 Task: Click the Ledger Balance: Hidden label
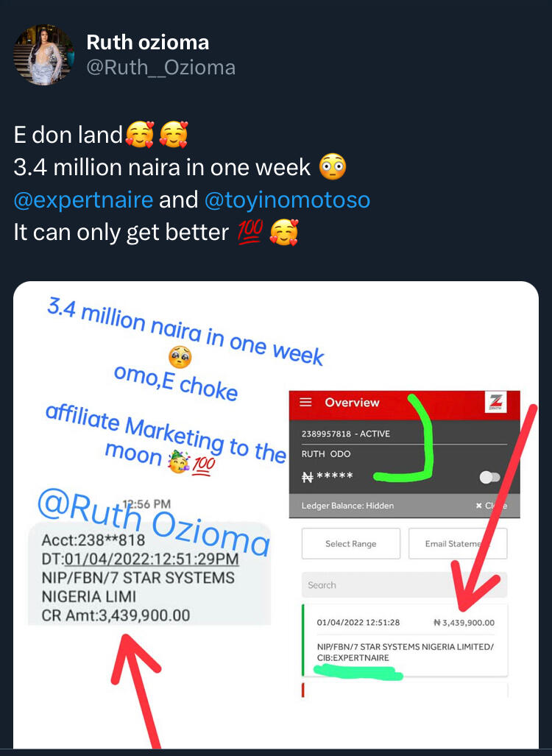(x=347, y=506)
